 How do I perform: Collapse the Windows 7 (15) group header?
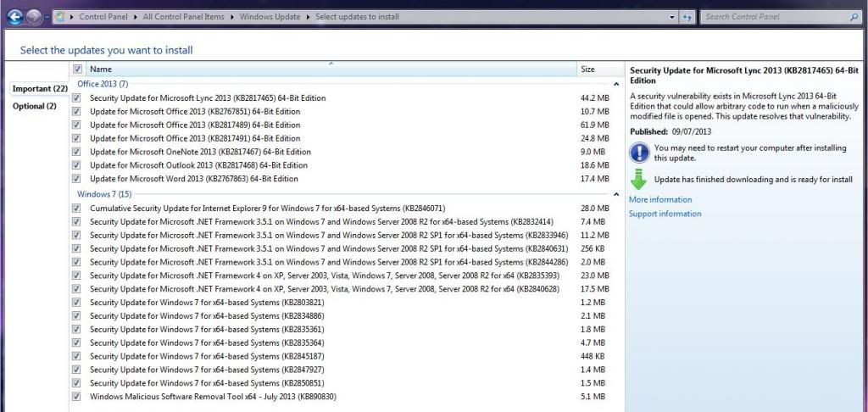click(x=103, y=194)
